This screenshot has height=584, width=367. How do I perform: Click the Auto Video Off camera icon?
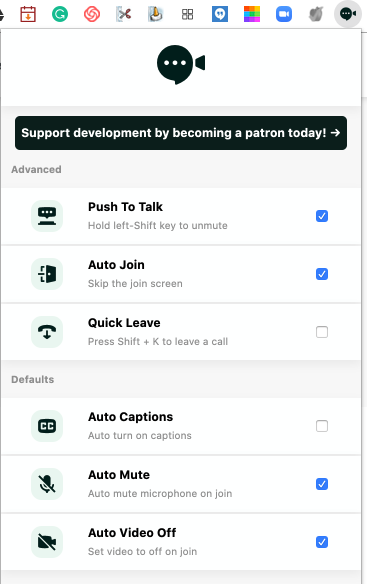pyautogui.click(x=47, y=542)
